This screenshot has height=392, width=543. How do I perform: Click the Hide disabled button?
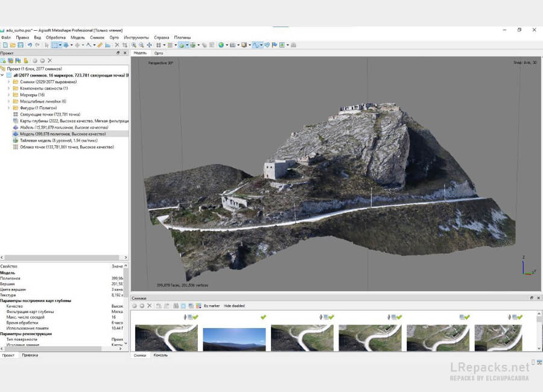234,306
